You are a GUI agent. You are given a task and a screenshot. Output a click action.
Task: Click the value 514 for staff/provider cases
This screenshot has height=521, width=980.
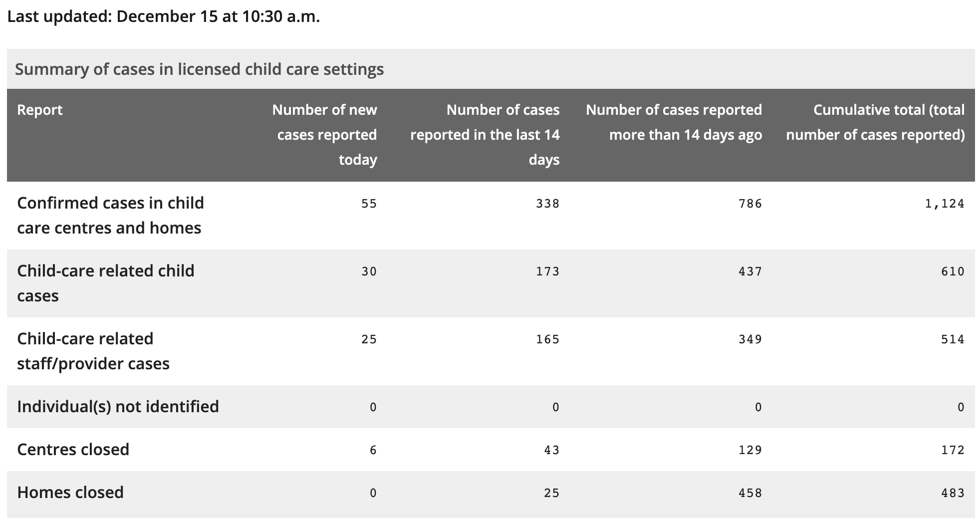click(x=953, y=339)
